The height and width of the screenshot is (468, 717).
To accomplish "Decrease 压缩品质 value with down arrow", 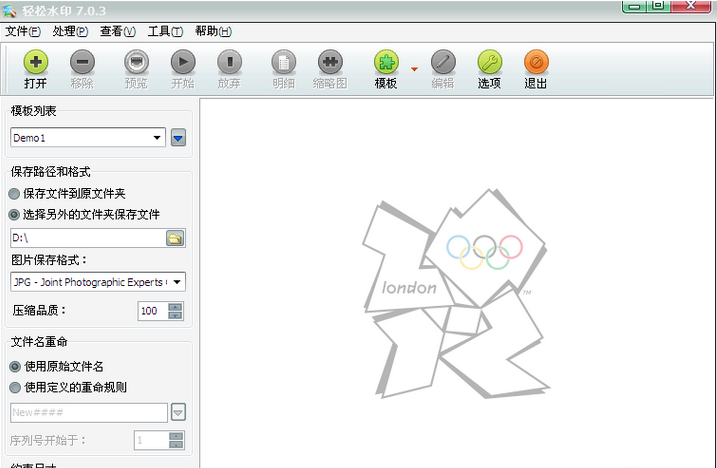I will [175, 315].
